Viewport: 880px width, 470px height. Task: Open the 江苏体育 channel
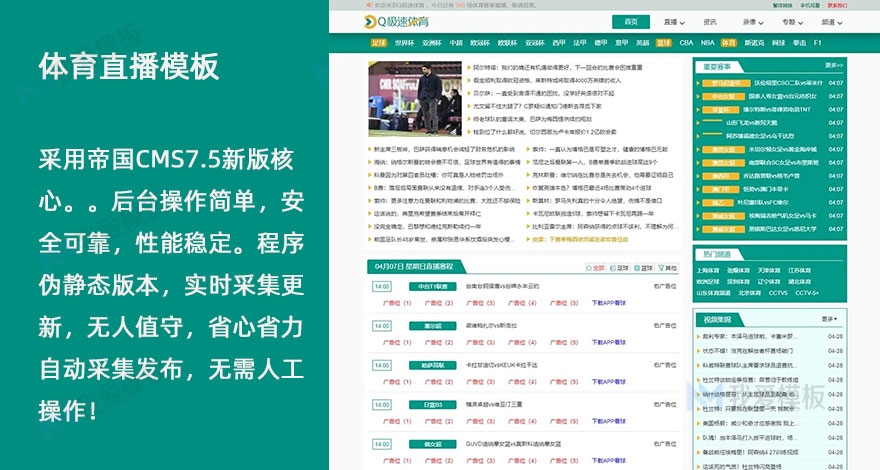point(799,271)
